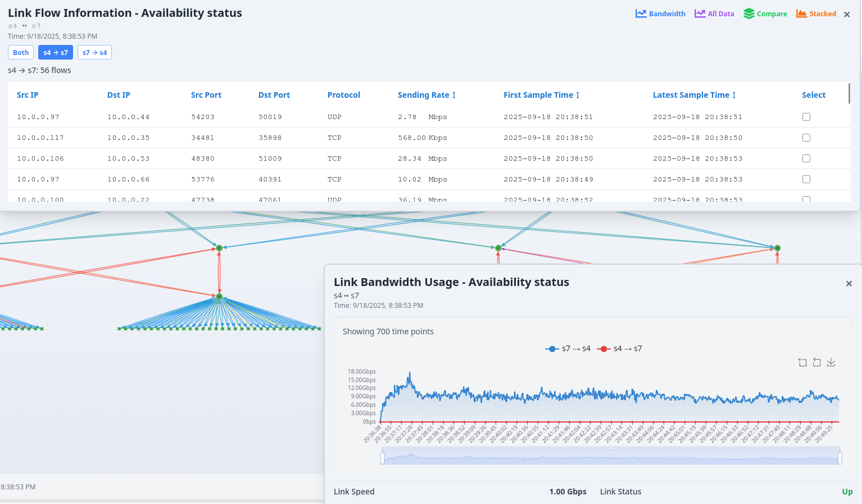862x504 pixels.
Task: Sort flows by Latest Sample Time
Action: 694,95
